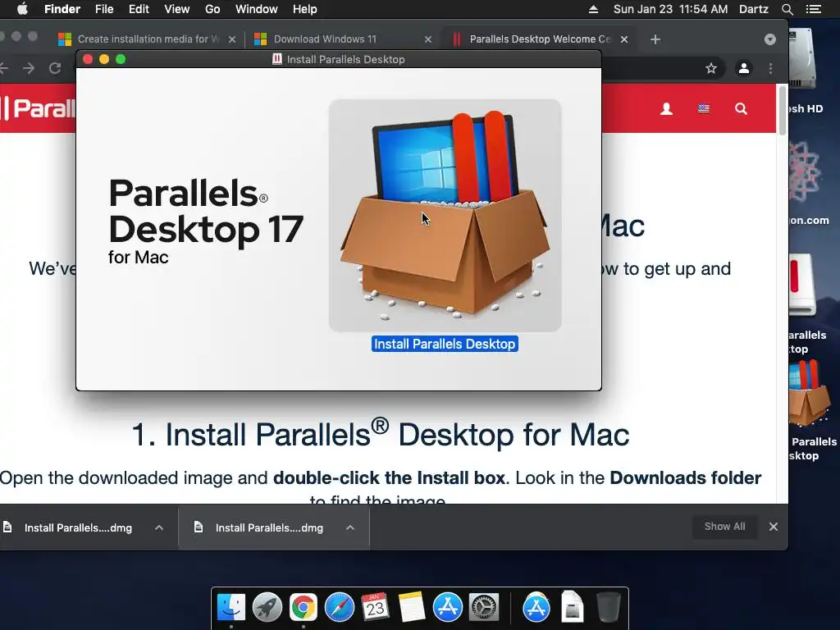Viewport: 840px width, 630px height.
Task: Open the Notes app in the Dock
Action: 412,608
